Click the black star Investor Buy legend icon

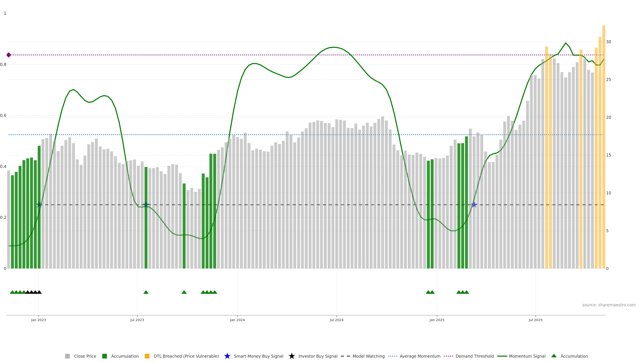pos(291,356)
